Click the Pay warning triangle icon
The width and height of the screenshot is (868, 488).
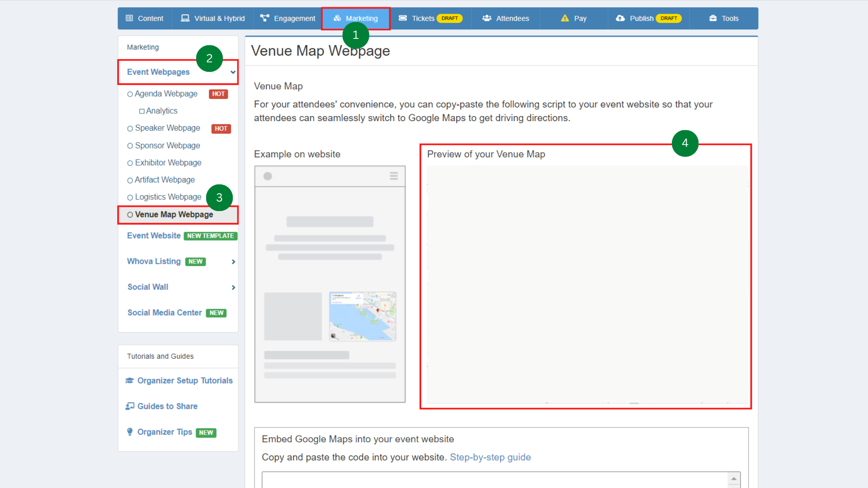pos(565,18)
